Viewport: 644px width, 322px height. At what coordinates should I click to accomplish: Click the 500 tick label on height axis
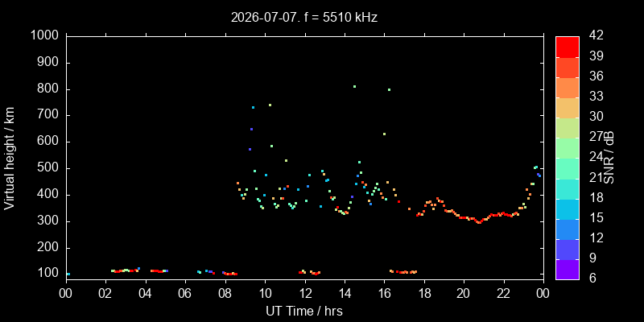[50, 168]
